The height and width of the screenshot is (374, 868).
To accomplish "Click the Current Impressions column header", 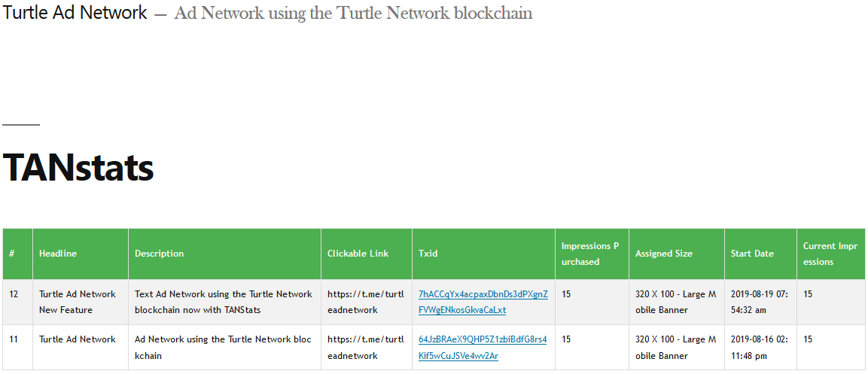I will click(x=831, y=254).
